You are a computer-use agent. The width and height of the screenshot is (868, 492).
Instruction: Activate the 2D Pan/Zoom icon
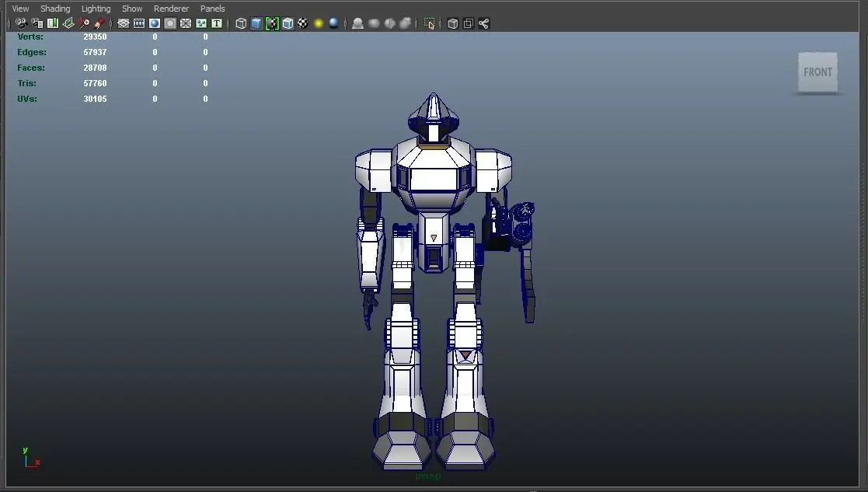pos(84,23)
